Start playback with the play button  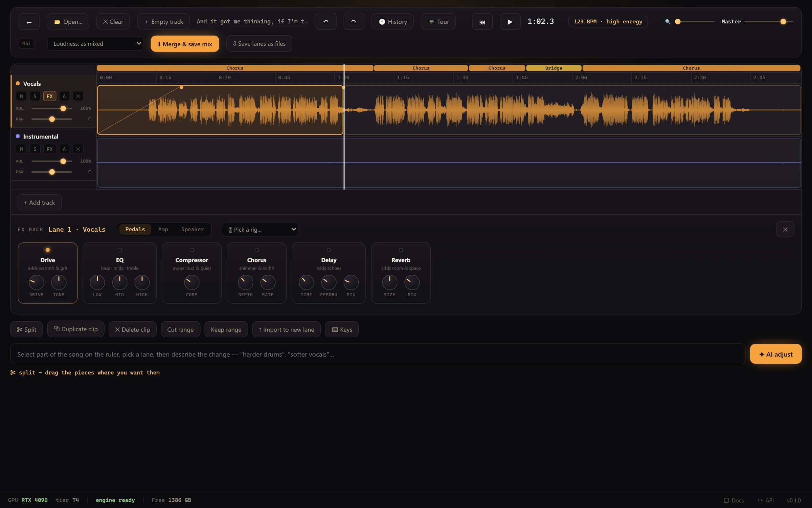click(510, 22)
